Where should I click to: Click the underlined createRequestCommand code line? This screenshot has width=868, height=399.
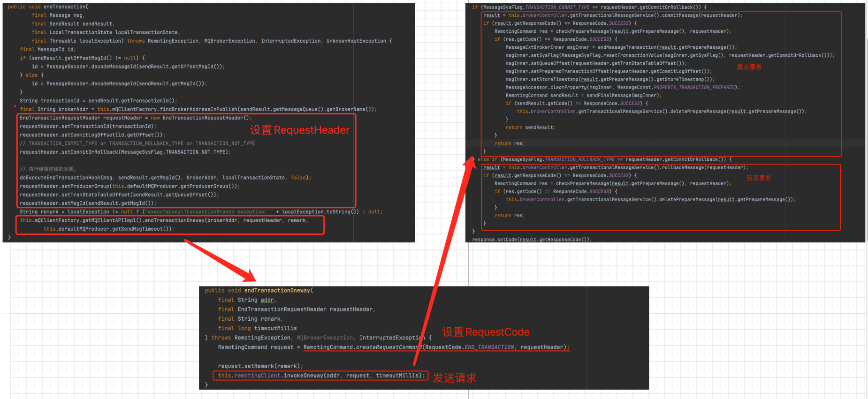click(x=436, y=347)
